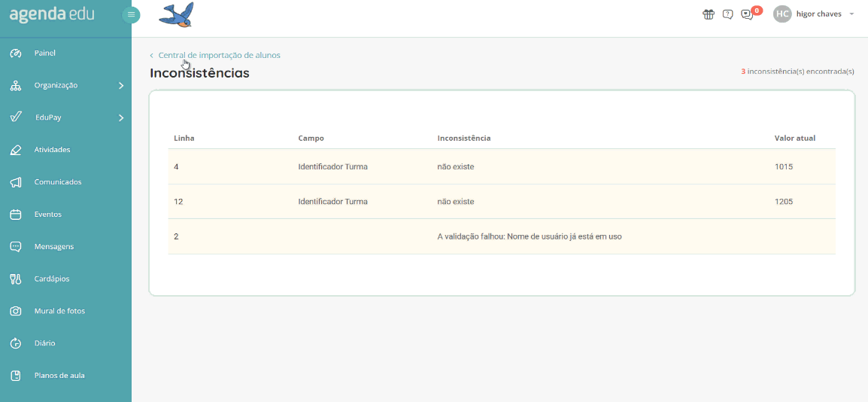This screenshot has height=402, width=868.
Task: Open the help question mark icon
Action: (727, 14)
